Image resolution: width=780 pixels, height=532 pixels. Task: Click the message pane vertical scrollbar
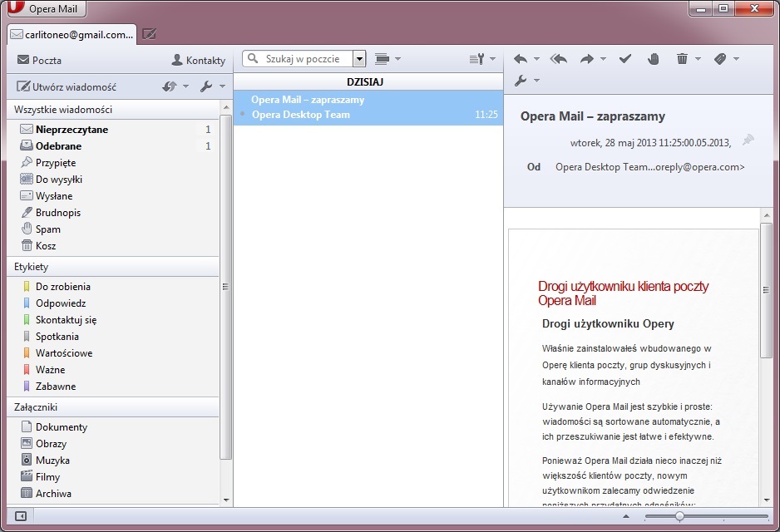coord(766,290)
